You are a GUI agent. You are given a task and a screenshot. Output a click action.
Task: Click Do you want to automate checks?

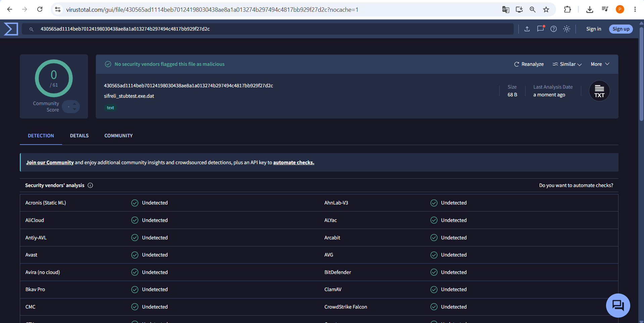click(576, 185)
